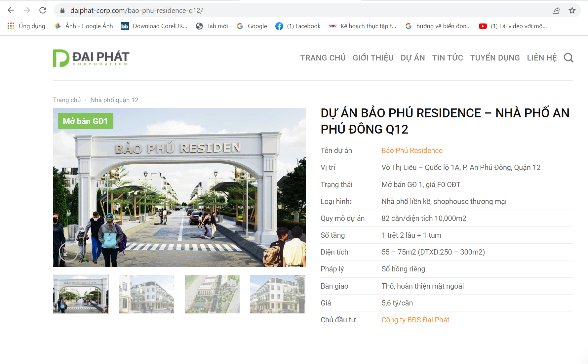588x364 pixels.
Task: Click the Bảo Phú Residence link
Action: click(412, 151)
